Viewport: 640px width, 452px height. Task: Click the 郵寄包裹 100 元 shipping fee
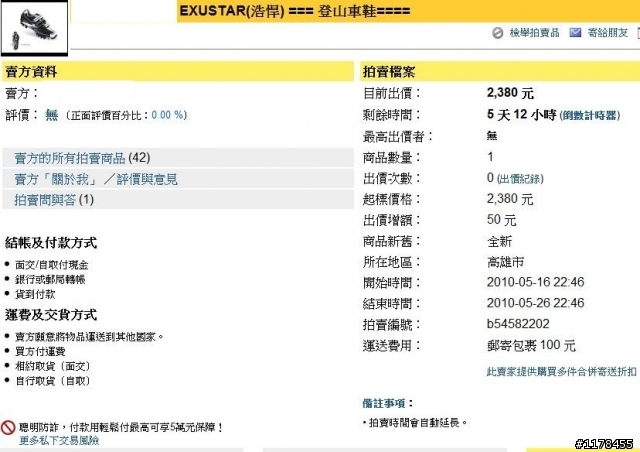click(531, 345)
